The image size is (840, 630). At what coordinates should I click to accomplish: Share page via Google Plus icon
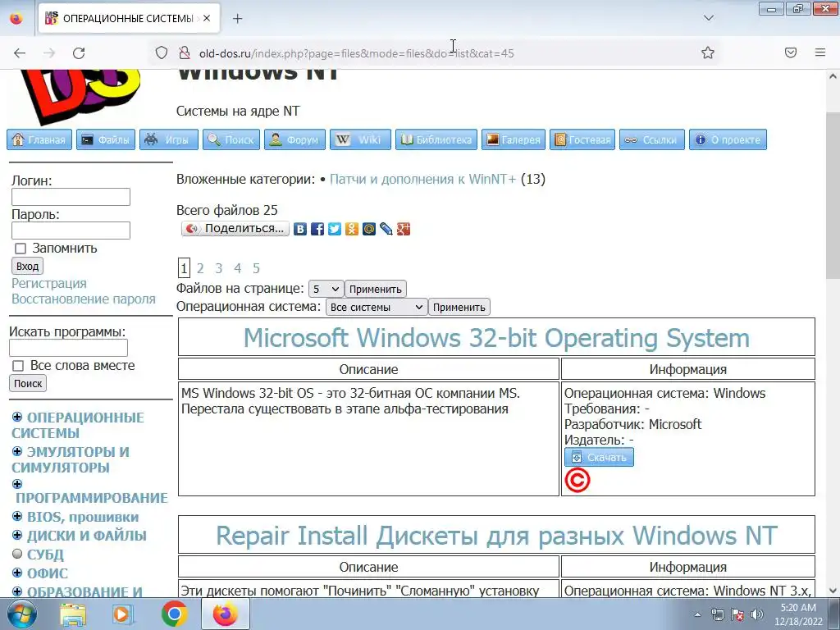click(x=404, y=230)
